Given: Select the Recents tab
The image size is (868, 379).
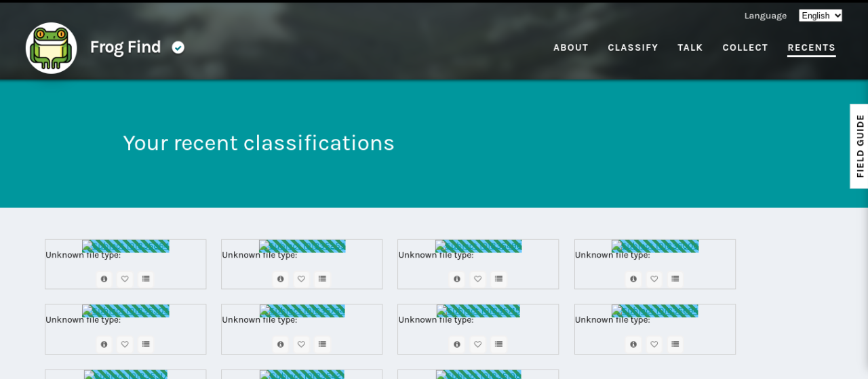Looking at the screenshot, I should (812, 47).
